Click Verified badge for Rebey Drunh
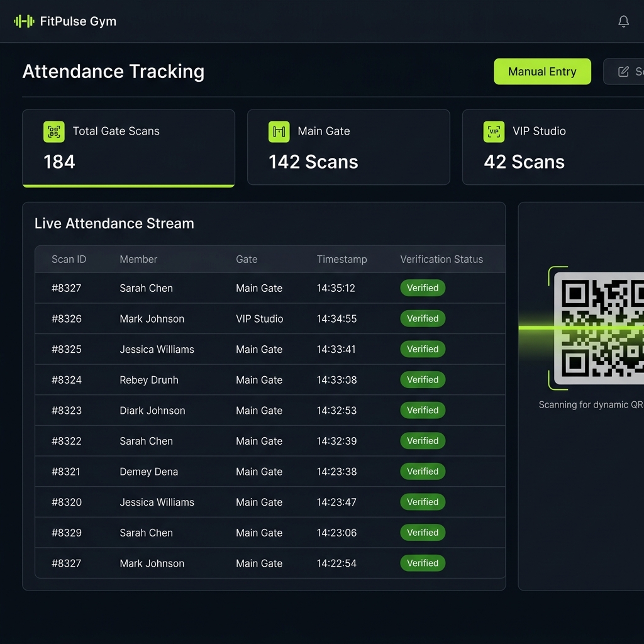Image resolution: width=644 pixels, height=644 pixels. pyautogui.click(x=423, y=379)
